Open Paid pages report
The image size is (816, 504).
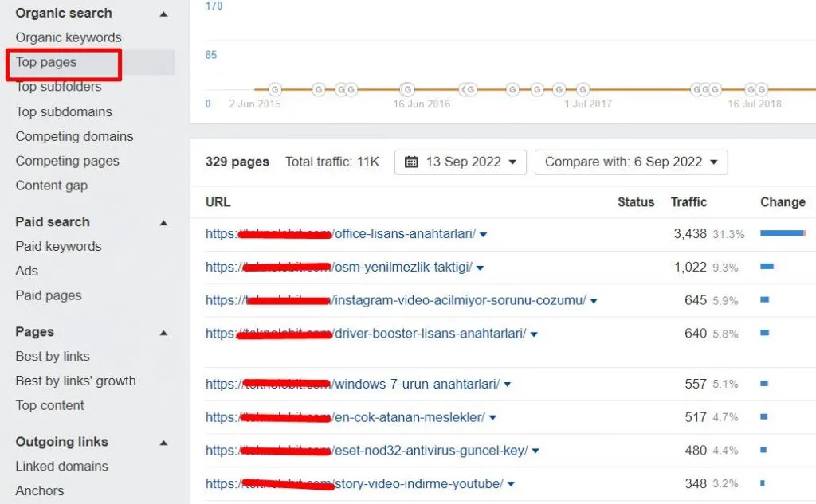49,295
